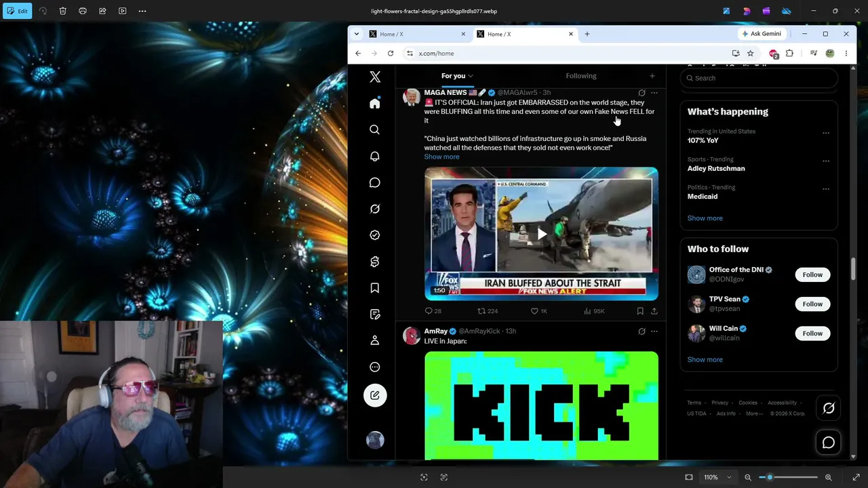The width and height of the screenshot is (868, 488).
Task: Click the OneDrive cloud icon in Photos
Action: pos(787,11)
